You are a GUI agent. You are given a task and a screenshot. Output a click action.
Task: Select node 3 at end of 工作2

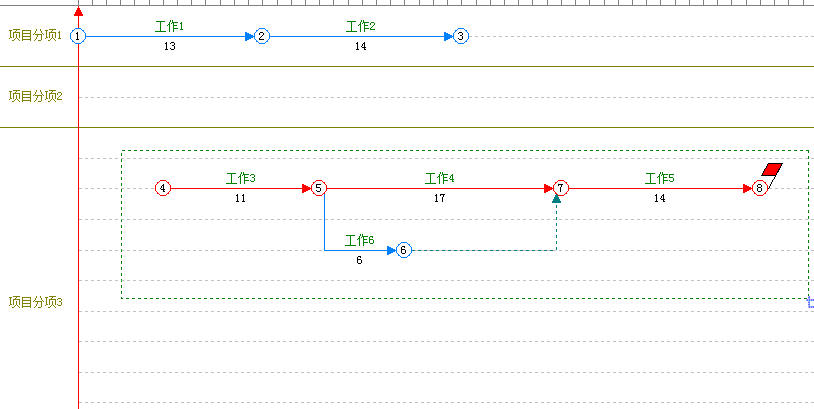[x=460, y=36]
